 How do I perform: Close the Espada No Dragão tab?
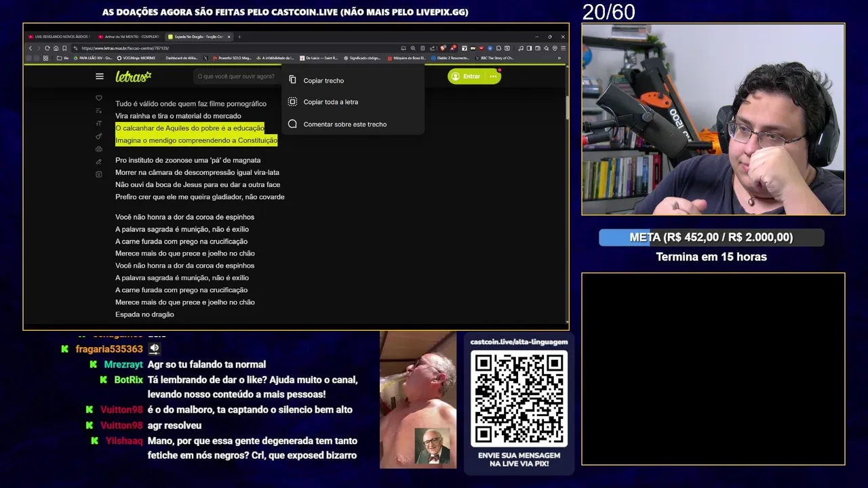pyautogui.click(x=229, y=37)
